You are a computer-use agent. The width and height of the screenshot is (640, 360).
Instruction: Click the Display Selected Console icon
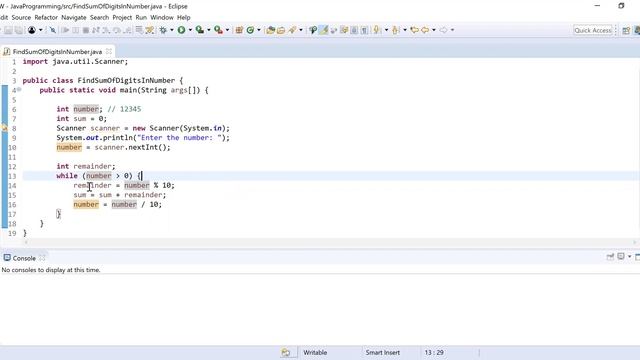[x=621, y=256]
